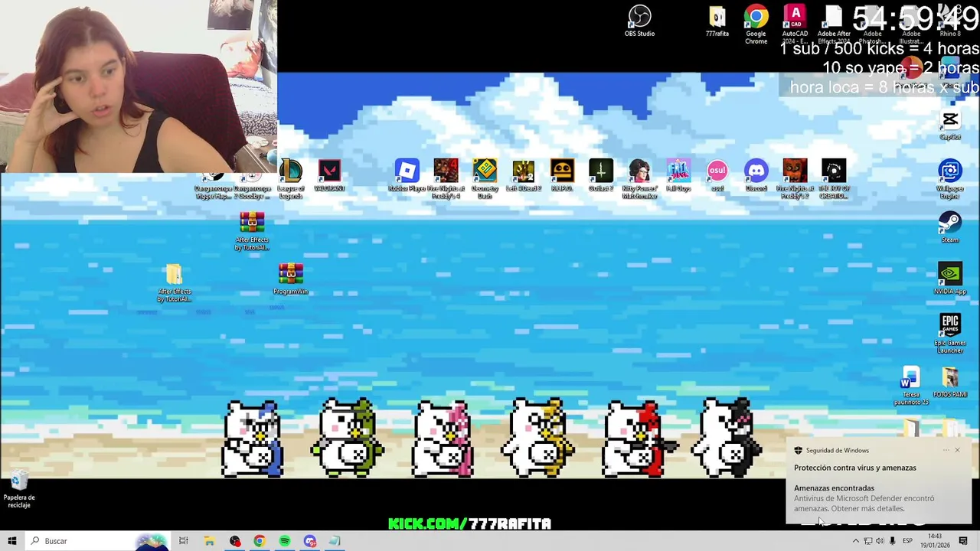Click the Amenazas encontradas notification message
Screen dimensions: 980x551
click(864, 498)
